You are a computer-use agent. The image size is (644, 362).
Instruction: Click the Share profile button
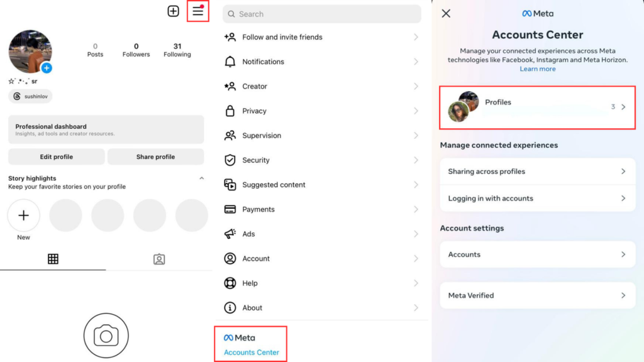155,156
